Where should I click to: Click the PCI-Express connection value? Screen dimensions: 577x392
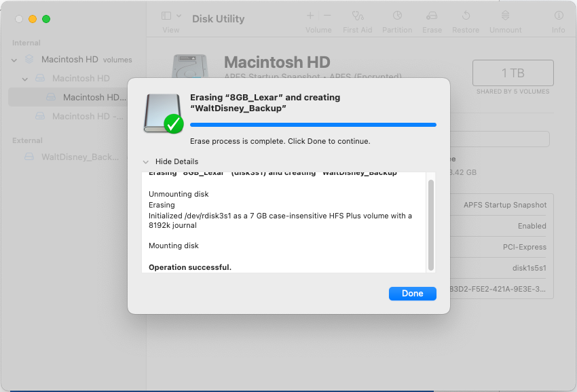pos(524,247)
